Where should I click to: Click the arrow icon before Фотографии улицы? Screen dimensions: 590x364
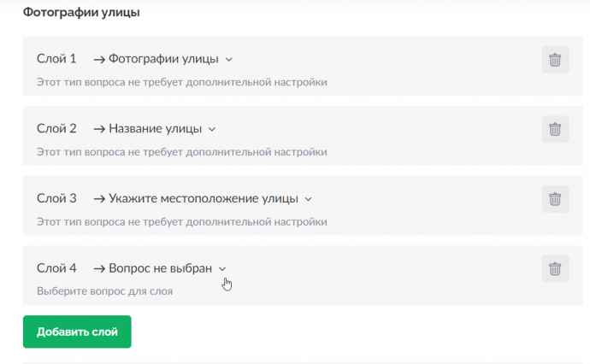pos(99,60)
